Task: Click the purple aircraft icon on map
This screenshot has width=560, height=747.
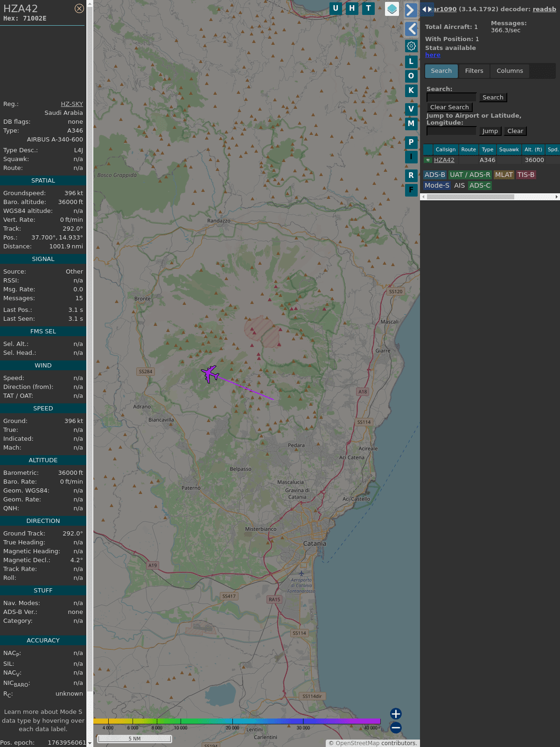Action: 210,374
